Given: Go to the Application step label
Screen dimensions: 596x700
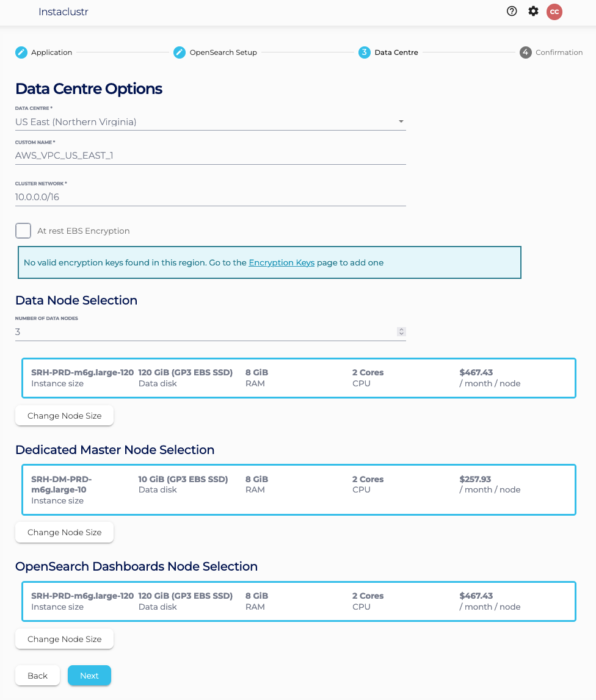Looking at the screenshot, I should point(52,52).
